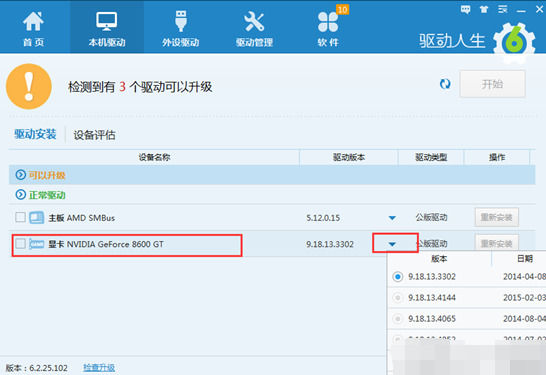Open the main menu icon in title bar
The height and width of the screenshot is (375, 546).
(502, 9)
